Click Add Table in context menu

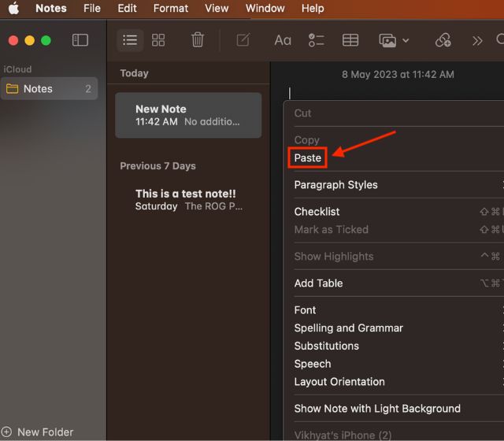(x=319, y=283)
